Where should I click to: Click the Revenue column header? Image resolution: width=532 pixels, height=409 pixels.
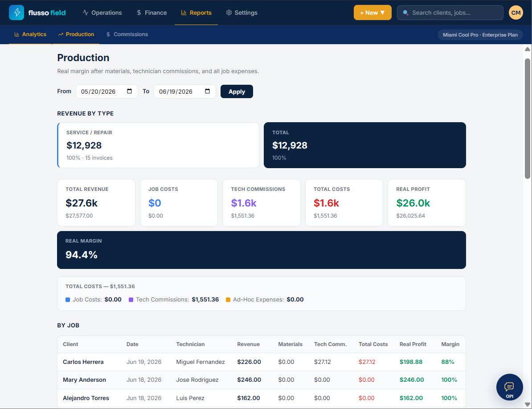[x=248, y=344]
